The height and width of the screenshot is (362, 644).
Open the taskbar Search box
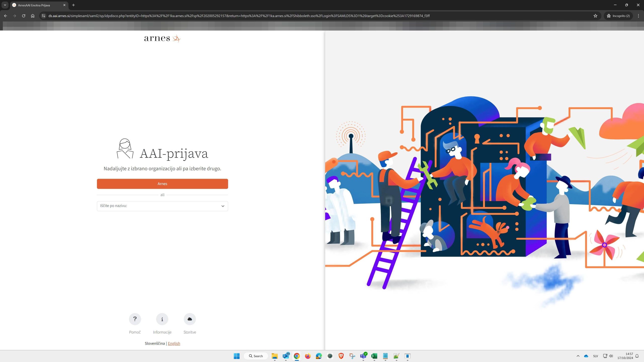point(256,356)
